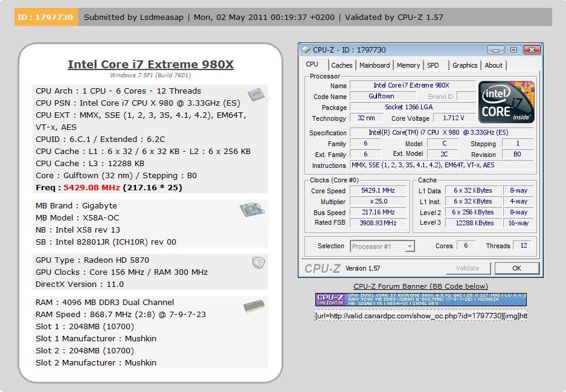Click the orange ID : 1797730 badge
Image resolution: width=566 pixels, height=392 pixels.
tap(46, 17)
